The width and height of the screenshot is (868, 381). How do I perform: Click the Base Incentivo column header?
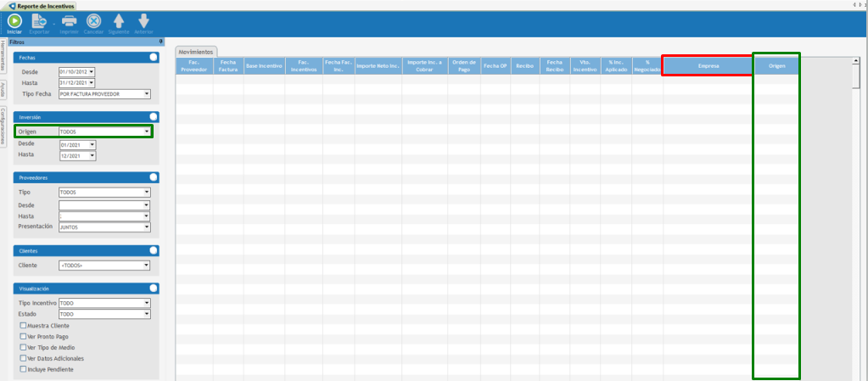pos(262,65)
